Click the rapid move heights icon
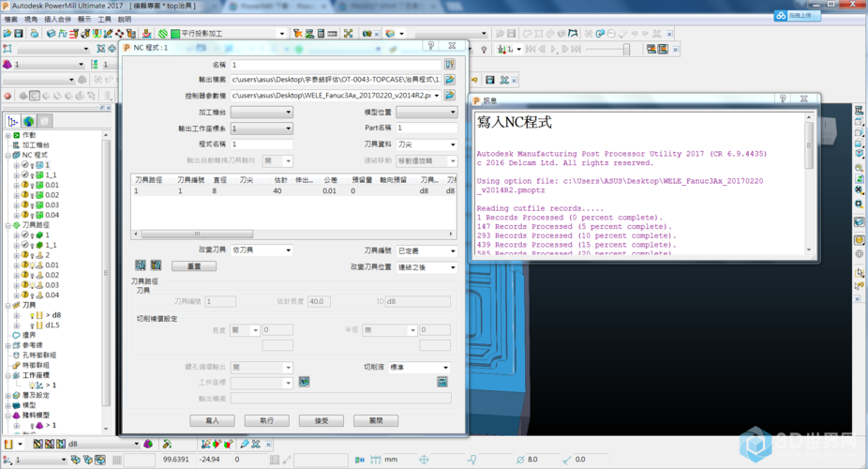This screenshot has height=469, width=868. pyautogui.click(x=74, y=34)
